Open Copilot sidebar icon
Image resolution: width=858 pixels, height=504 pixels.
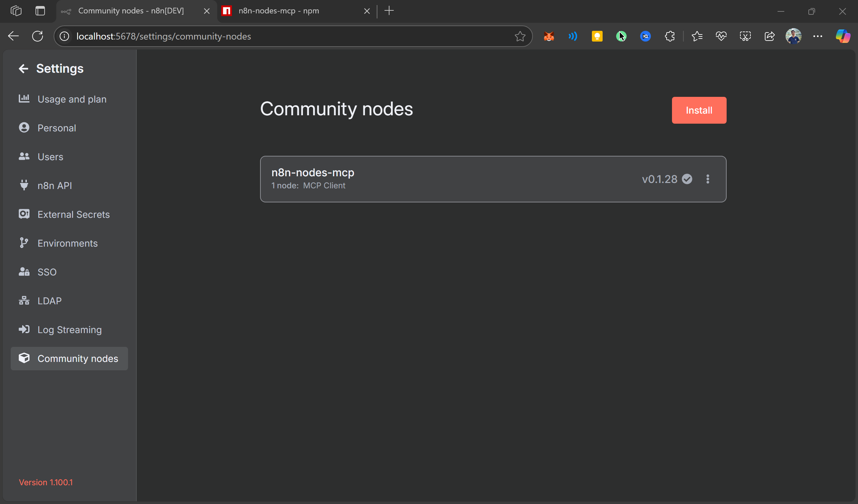843,36
